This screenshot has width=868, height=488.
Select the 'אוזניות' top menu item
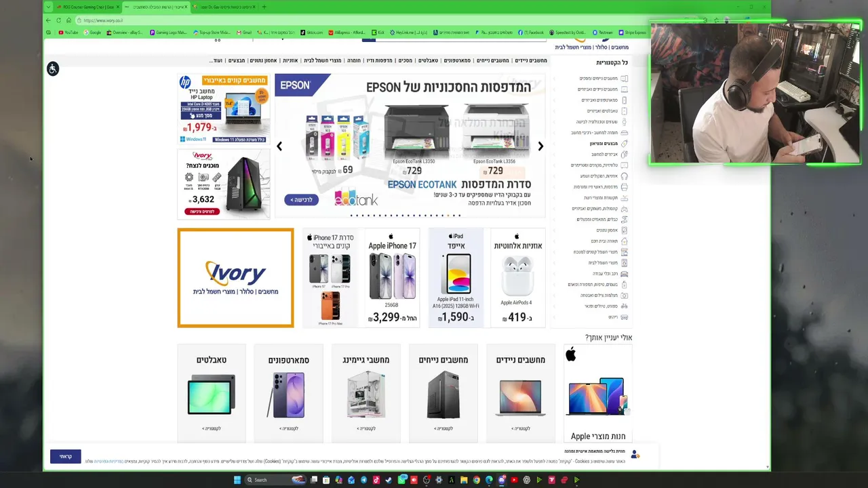pos(290,60)
